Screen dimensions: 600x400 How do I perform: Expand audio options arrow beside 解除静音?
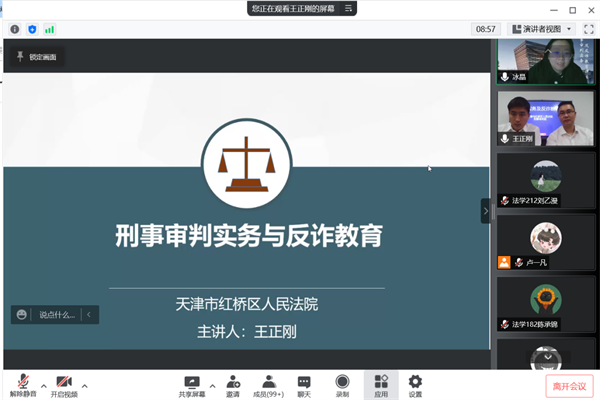point(43,385)
